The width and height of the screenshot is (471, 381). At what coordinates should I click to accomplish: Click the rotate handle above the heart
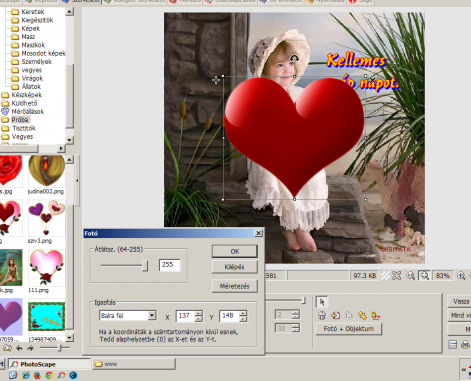294,59
